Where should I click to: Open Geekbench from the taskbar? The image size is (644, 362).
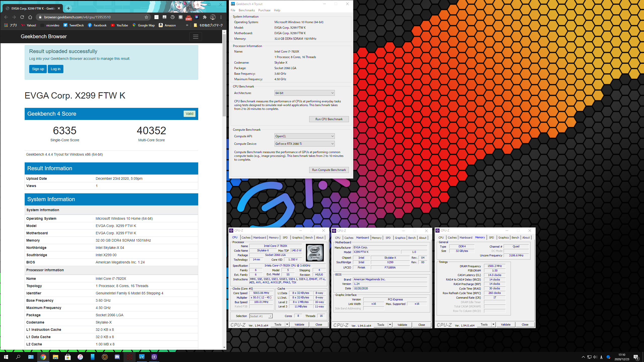click(x=142, y=357)
